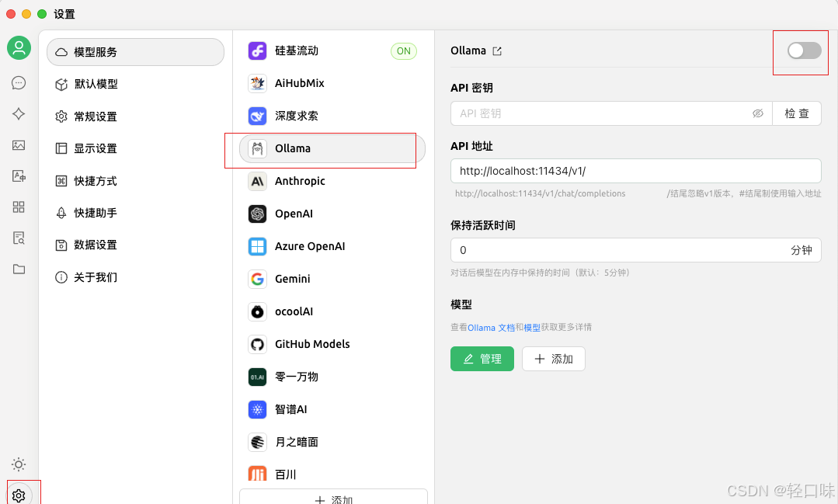Select the 百川 provider icon
The width and height of the screenshot is (838, 504).
coord(258,473)
